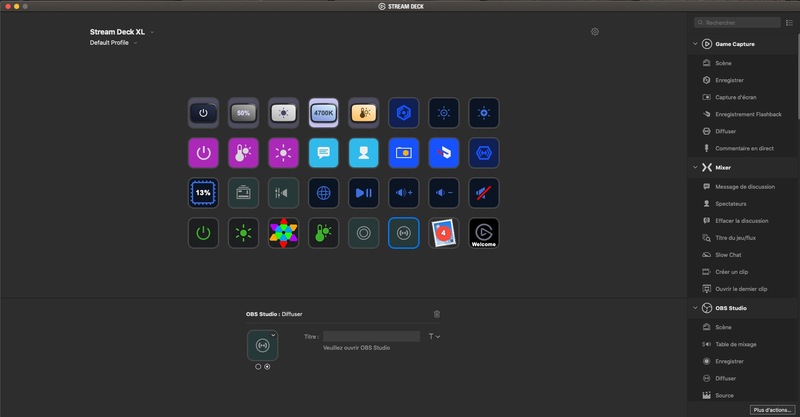Select the purple brightness sun key
This screenshot has width=800, height=417.
284,153
